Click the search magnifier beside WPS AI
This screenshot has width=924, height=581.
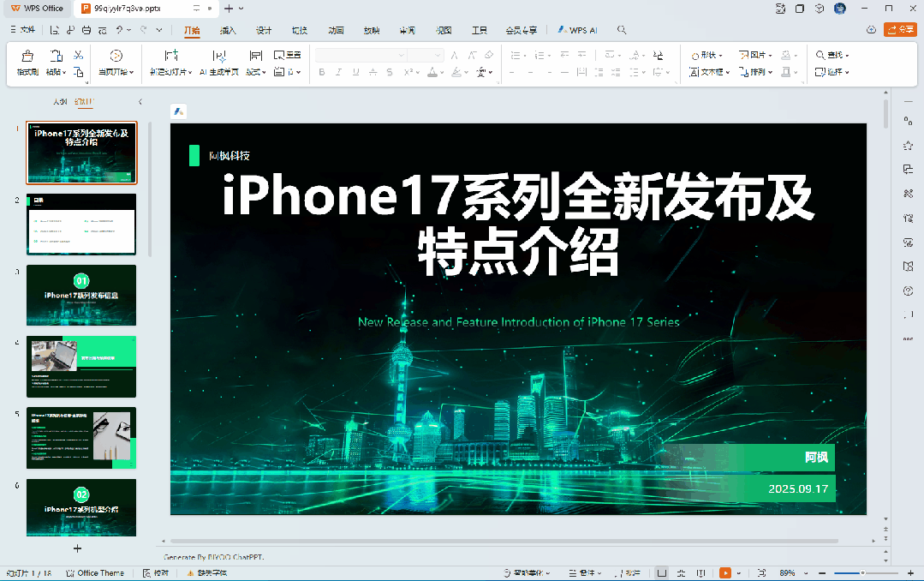click(622, 29)
